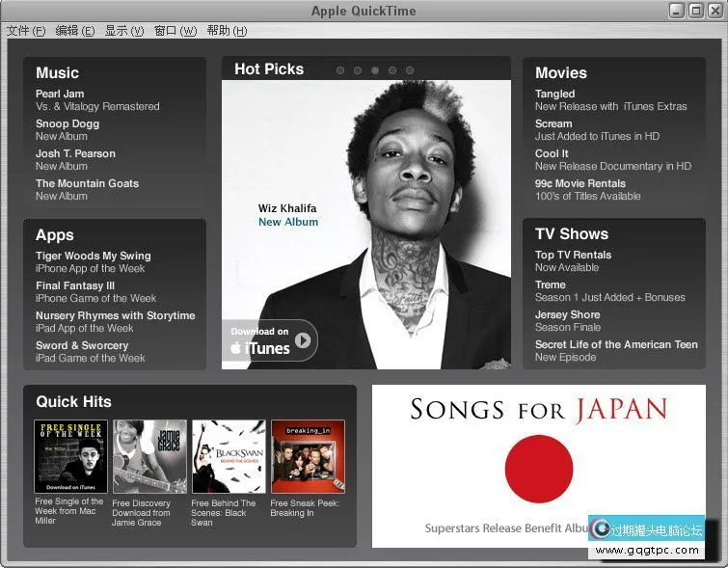Open Josh T. Pearson New Album

tap(75, 160)
